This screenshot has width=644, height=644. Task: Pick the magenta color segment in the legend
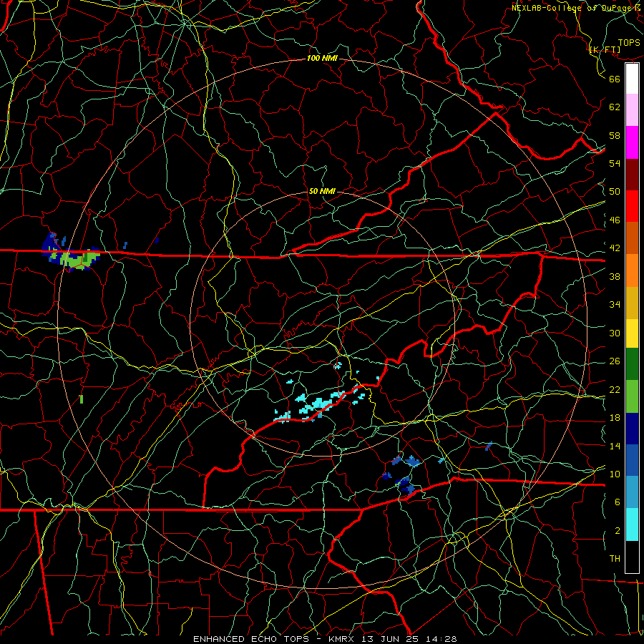[632, 142]
